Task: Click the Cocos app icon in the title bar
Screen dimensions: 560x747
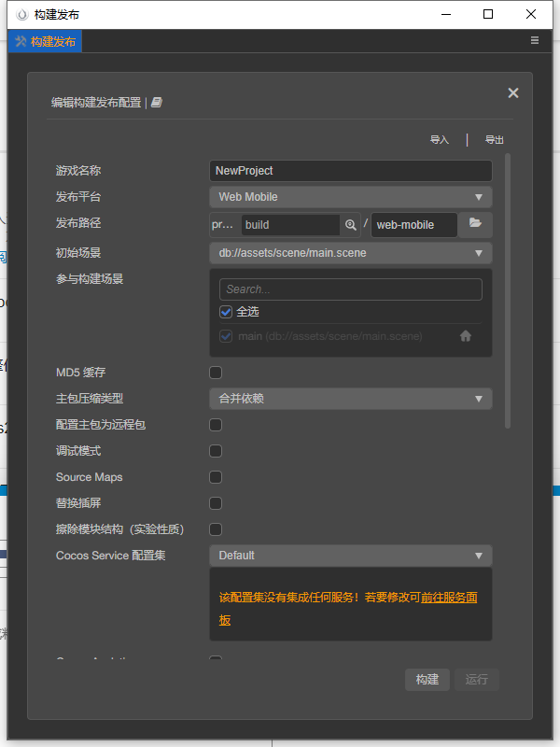Action: (21, 14)
